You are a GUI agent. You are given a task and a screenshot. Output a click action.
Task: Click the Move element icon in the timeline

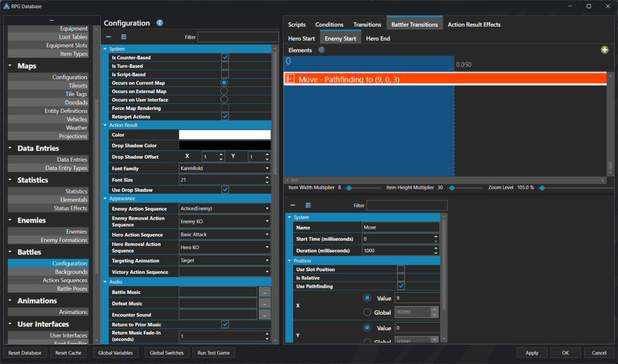point(290,79)
